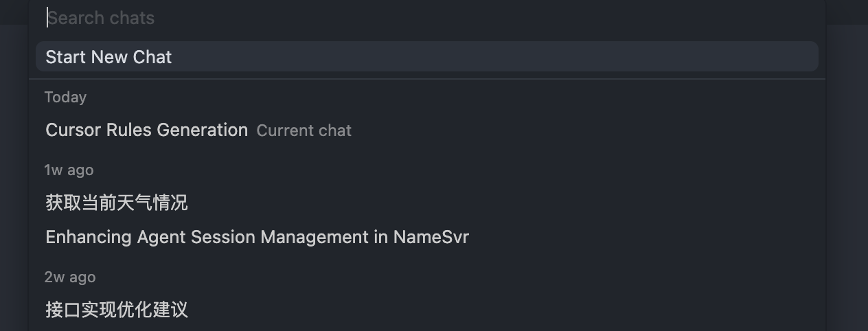Click dimmed area right of chat list
Image resolution: width=868 pixels, height=331 pixels.
[847, 179]
